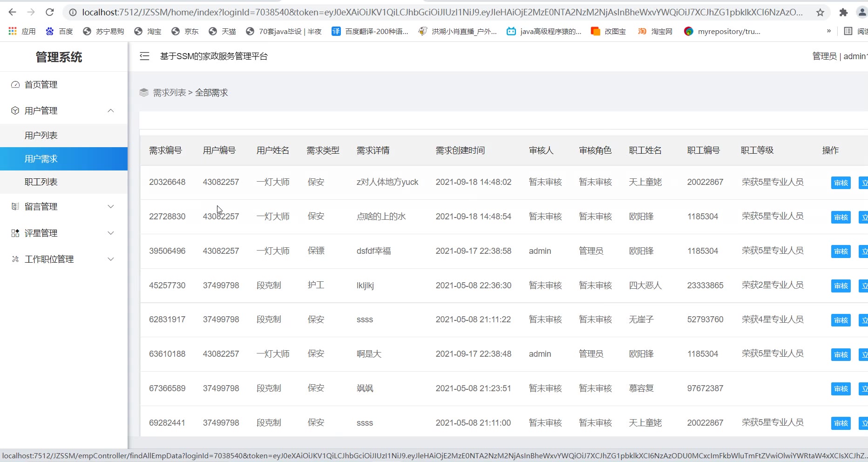Image resolution: width=868 pixels, height=462 pixels.
Task: Open the 百度翻译 bookmark
Action: pyautogui.click(x=370, y=31)
